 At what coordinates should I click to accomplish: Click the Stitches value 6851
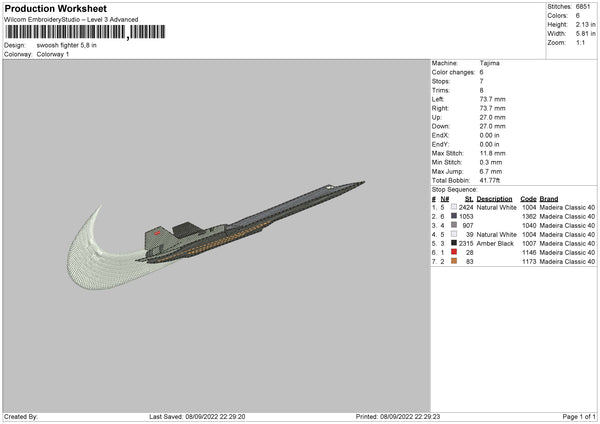[x=583, y=7]
